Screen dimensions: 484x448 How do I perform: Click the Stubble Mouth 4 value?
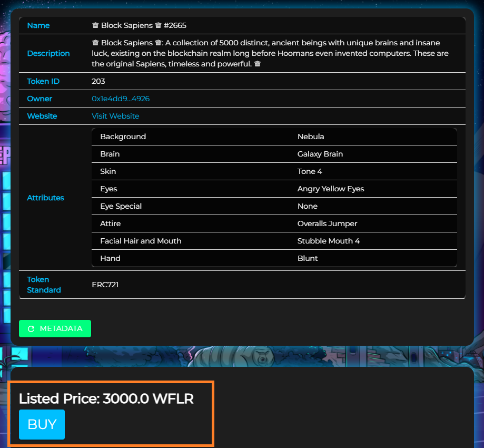coord(329,241)
